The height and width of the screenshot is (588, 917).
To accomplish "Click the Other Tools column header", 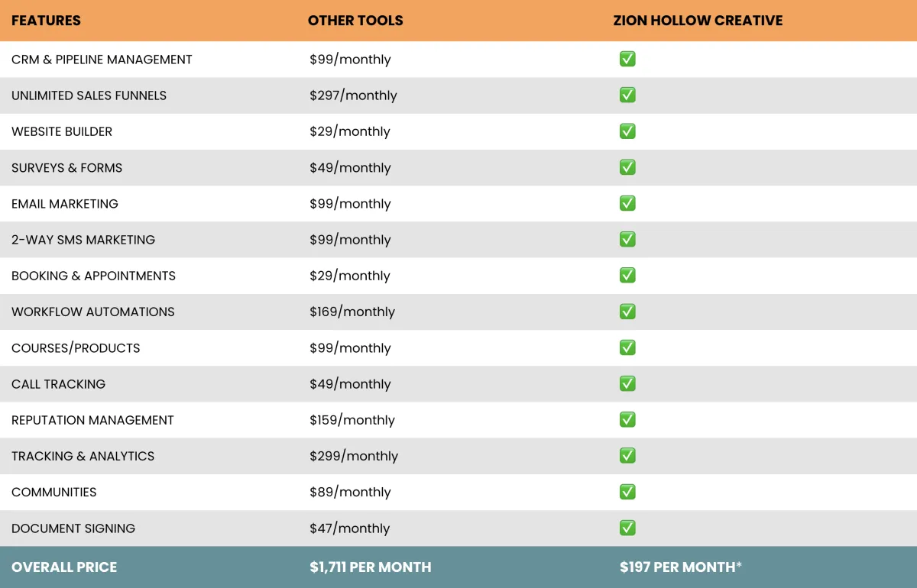I will 355,21.
